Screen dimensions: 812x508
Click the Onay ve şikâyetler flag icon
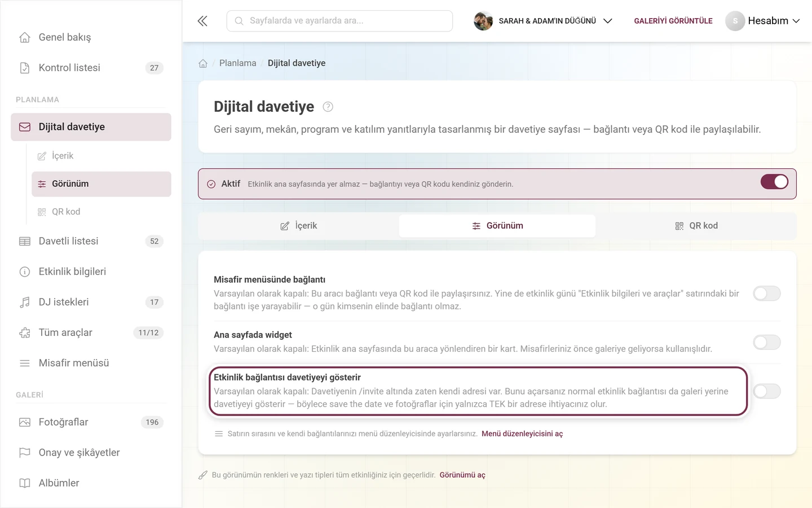coord(25,453)
